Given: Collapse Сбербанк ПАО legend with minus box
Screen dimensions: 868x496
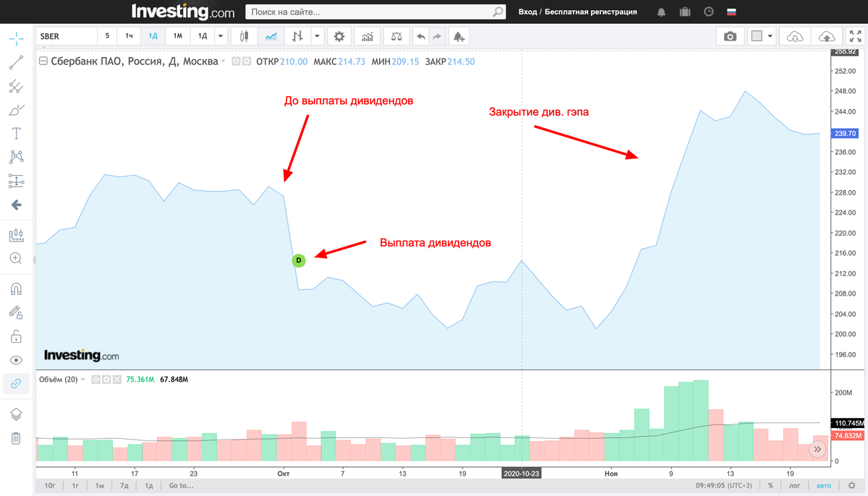Looking at the screenshot, I should [x=43, y=61].
